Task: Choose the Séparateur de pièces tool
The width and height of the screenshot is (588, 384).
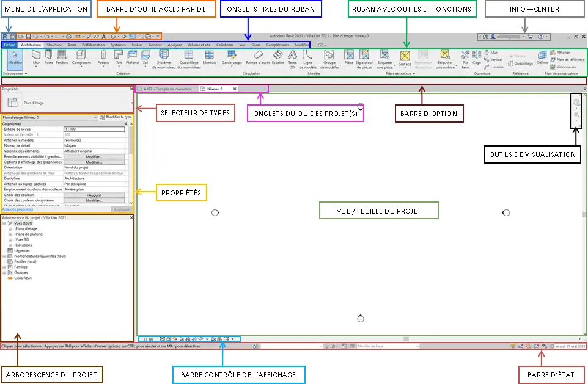Action: coord(364,60)
